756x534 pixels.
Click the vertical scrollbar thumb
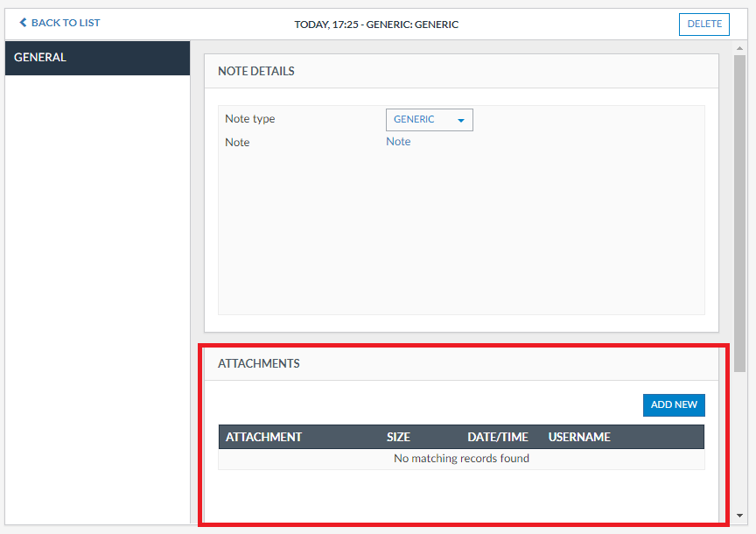(740, 210)
